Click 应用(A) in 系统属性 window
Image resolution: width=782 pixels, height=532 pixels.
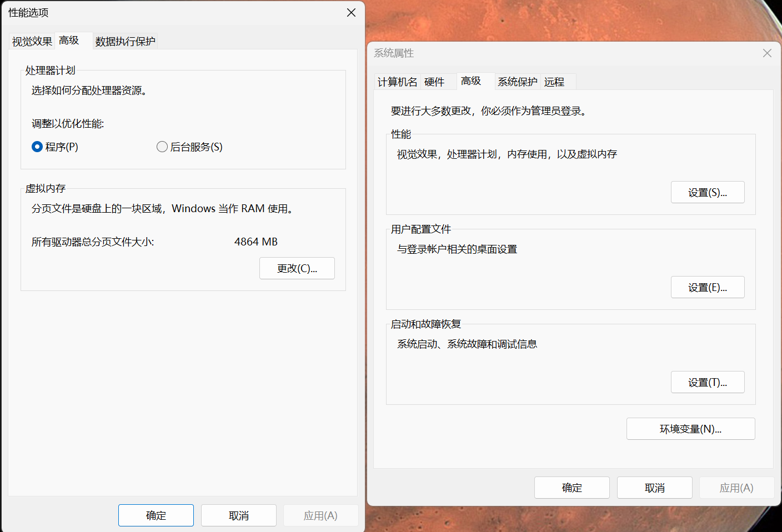[x=736, y=488]
